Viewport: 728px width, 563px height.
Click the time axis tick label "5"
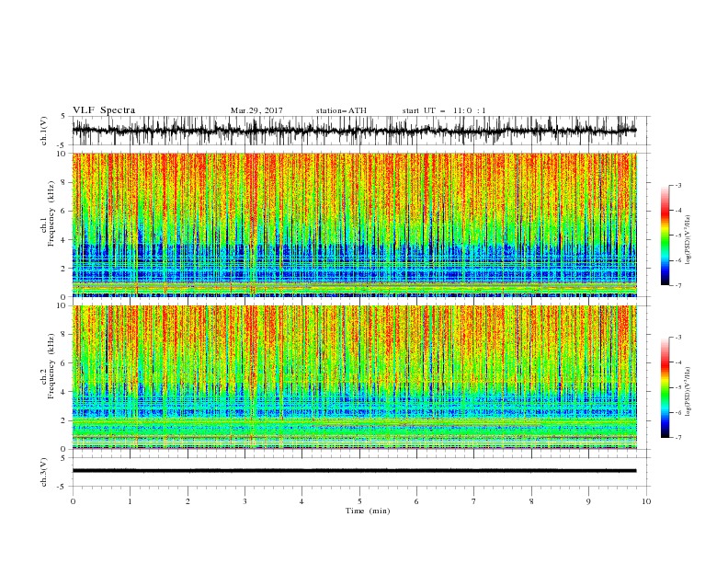[359, 501]
